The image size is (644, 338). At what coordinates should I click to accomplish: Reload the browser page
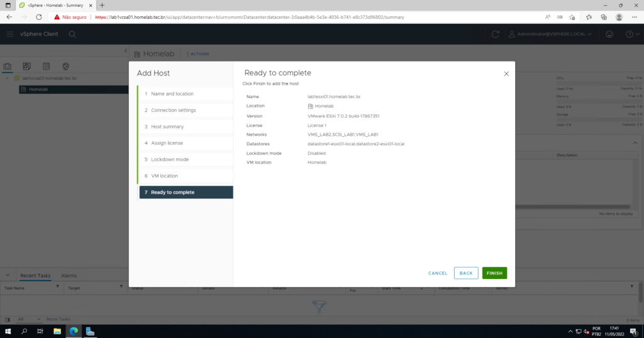[x=38, y=17]
